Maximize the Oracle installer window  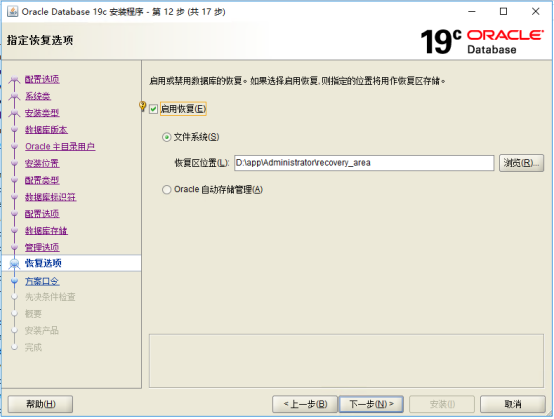tap(503, 11)
